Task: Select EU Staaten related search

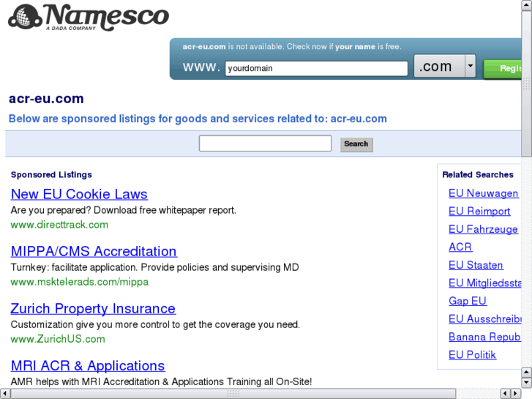Action: pyautogui.click(x=476, y=265)
